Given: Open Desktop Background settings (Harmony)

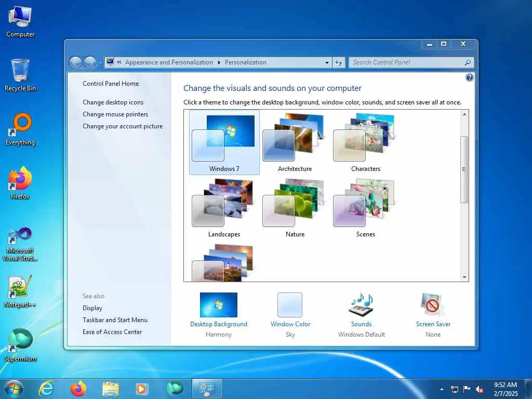Looking at the screenshot, I should (x=219, y=315).
